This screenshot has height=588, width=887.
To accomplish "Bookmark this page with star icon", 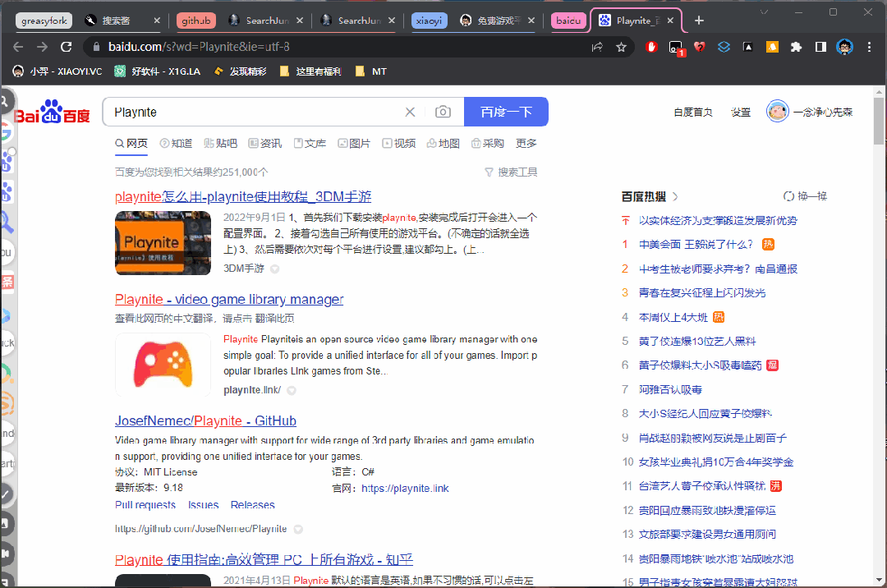I will pos(622,48).
